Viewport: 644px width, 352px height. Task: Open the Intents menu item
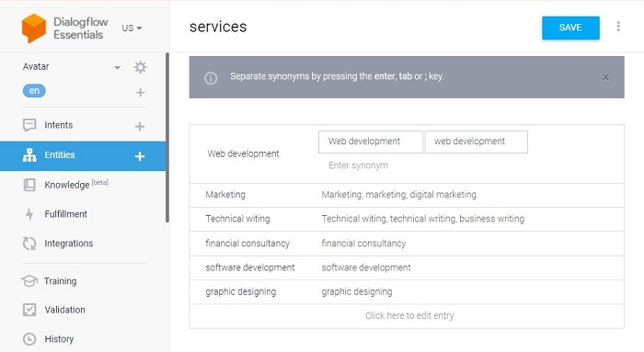[x=58, y=125]
